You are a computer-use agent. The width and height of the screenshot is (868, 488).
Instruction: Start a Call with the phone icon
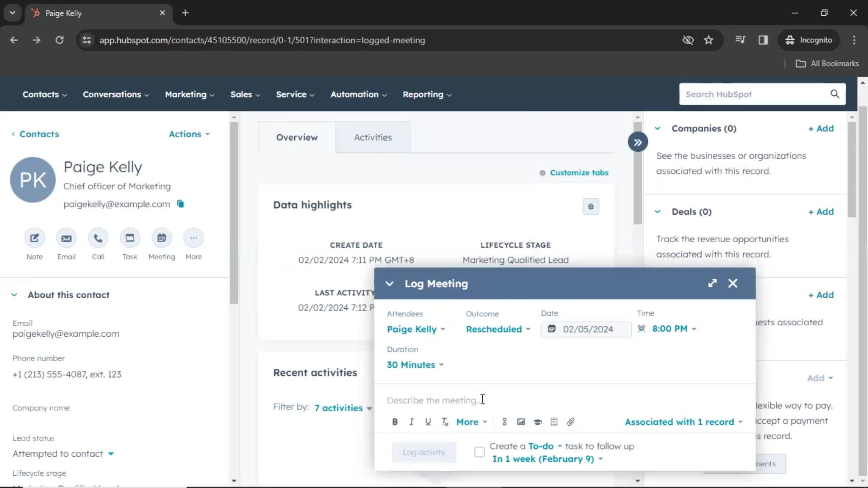pyautogui.click(x=98, y=238)
